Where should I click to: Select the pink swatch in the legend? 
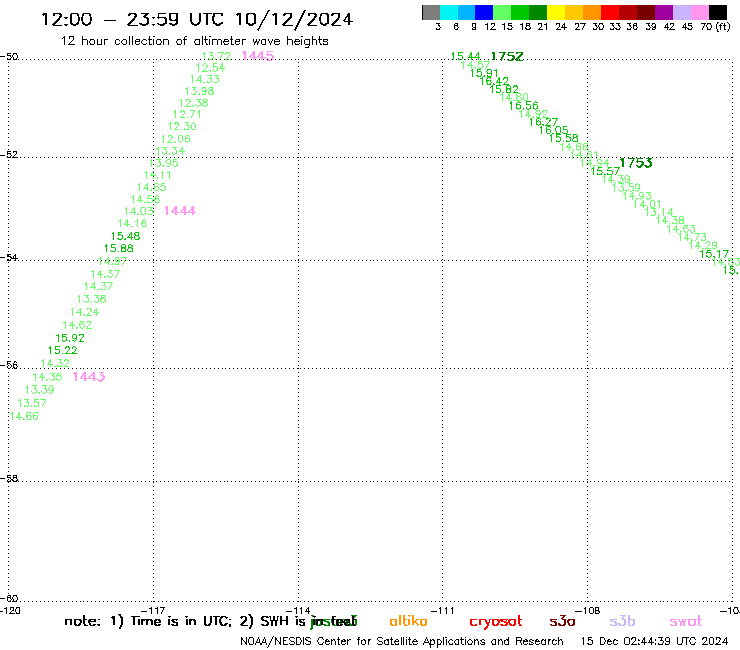[699, 13]
